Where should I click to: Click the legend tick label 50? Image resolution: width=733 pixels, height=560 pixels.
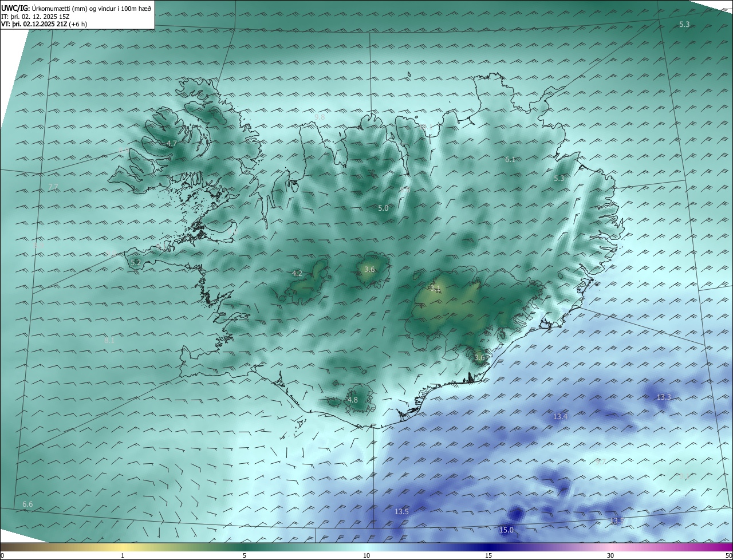pos(728,555)
